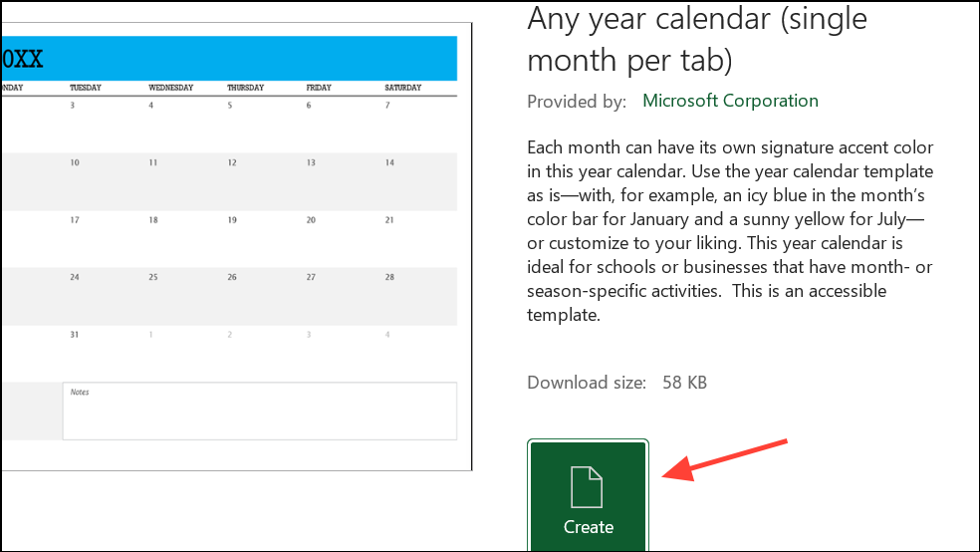Click the TUESDAY column header in preview
The image size is (980, 552).
click(86, 88)
